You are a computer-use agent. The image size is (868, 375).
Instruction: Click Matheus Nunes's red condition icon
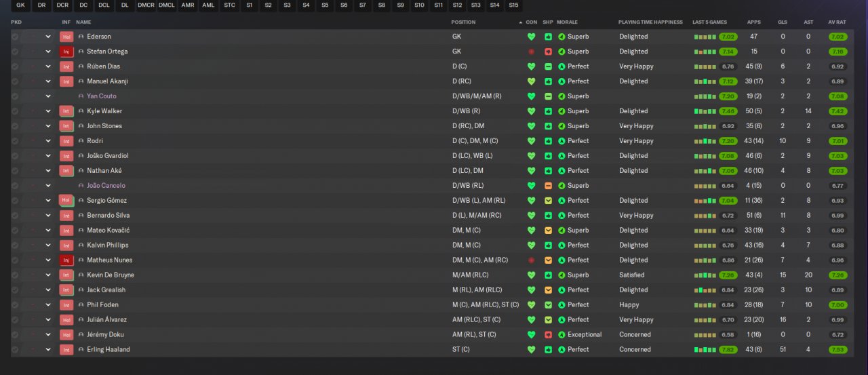(531, 260)
